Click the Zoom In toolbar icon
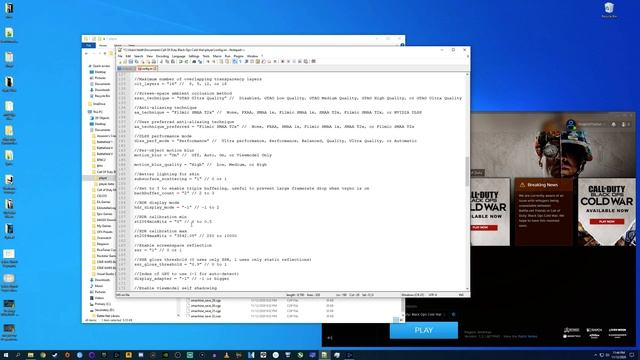 pyautogui.click(x=208, y=62)
